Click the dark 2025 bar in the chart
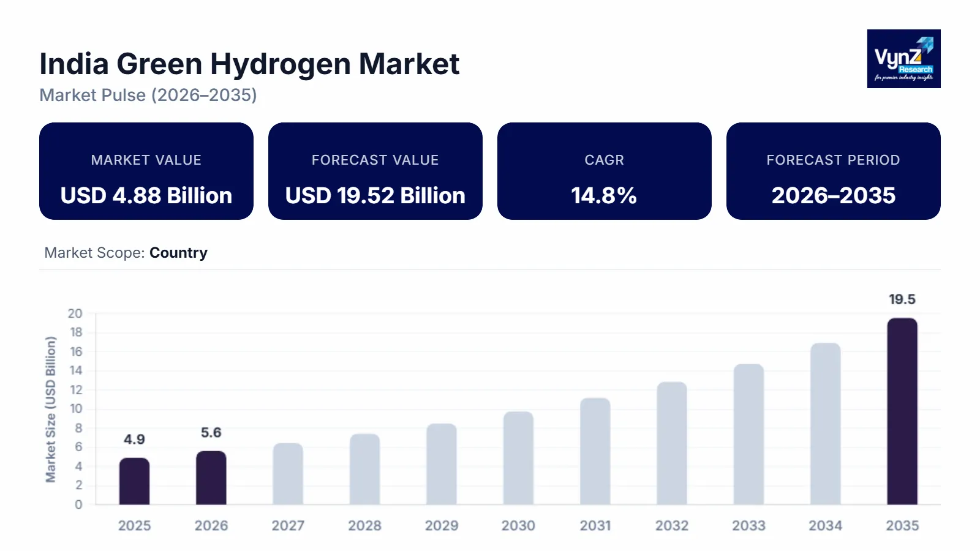 click(135, 481)
